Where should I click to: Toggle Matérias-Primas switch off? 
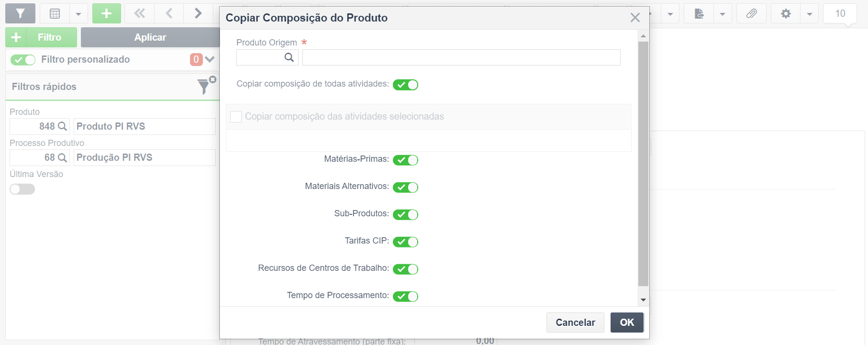pos(405,160)
